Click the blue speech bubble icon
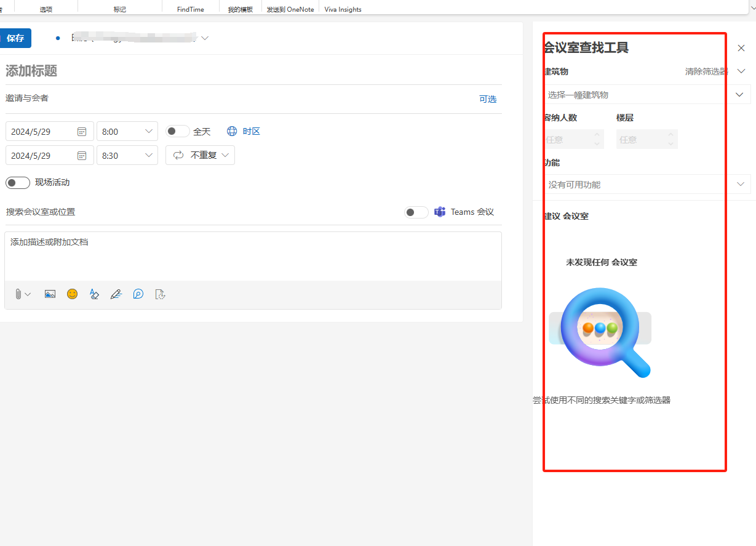 (x=138, y=294)
